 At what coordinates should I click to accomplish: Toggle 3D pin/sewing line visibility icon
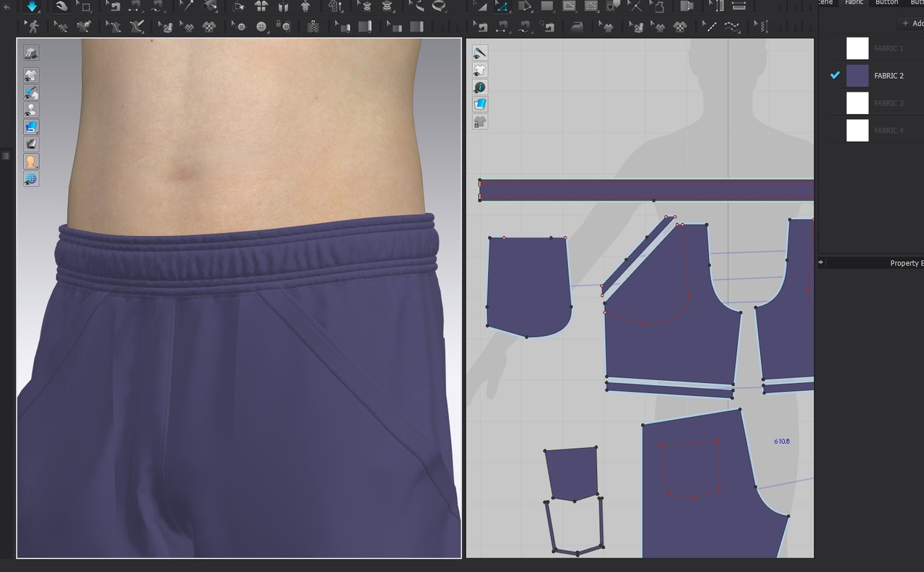pos(31,93)
